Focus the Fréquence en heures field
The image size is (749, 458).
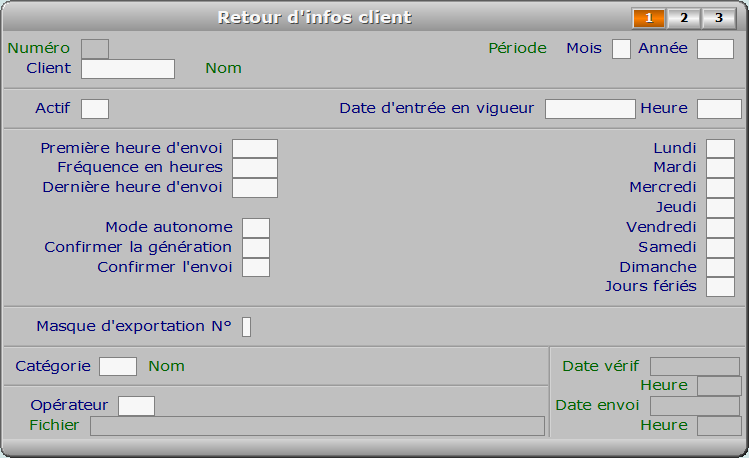[x=255, y=168]
